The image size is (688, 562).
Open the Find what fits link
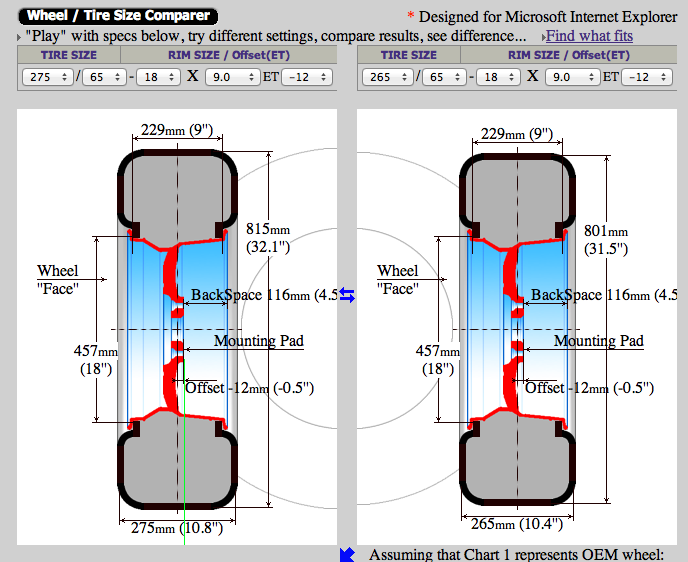(x=589, y=36)
